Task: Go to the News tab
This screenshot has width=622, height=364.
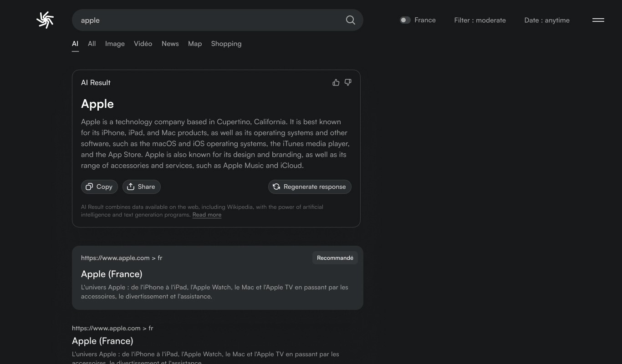Action: 170,44
